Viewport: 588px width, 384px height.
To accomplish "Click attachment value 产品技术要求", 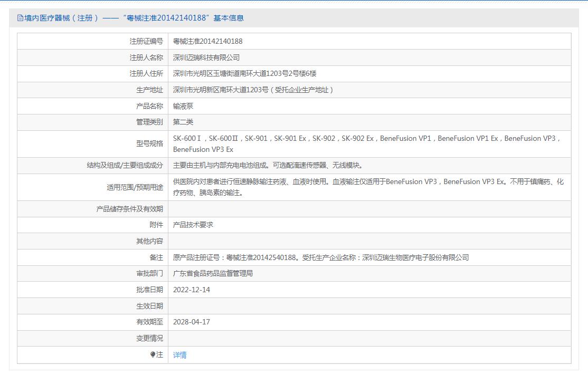I will (193, 225).
